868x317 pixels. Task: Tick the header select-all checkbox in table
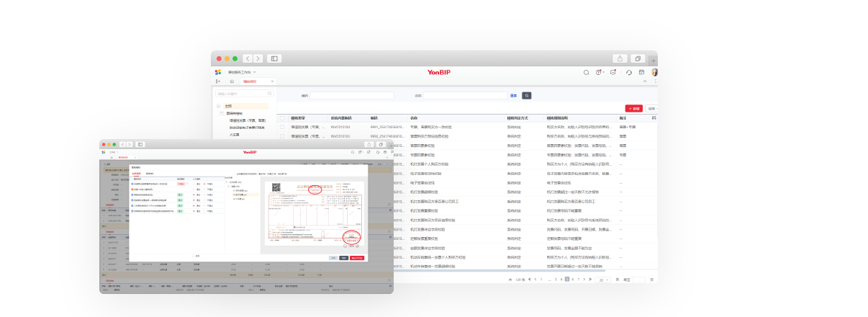(x=282, y=117)
